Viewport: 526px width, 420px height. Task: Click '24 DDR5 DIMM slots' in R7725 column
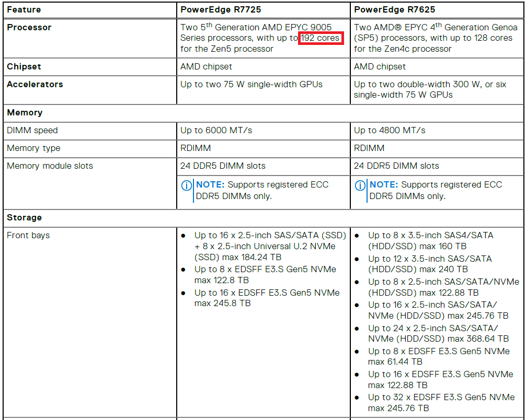[x=223, y=166]
